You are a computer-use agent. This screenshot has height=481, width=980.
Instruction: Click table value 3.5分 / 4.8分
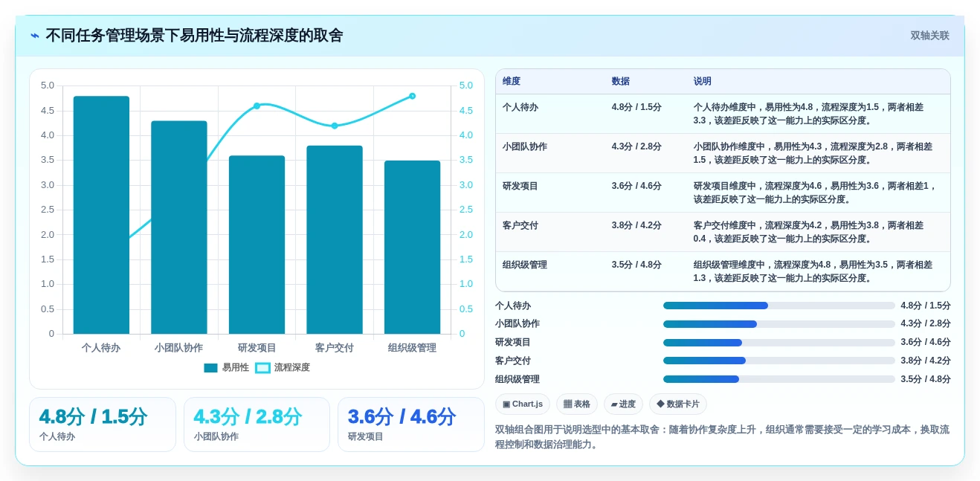pos(636,265)
